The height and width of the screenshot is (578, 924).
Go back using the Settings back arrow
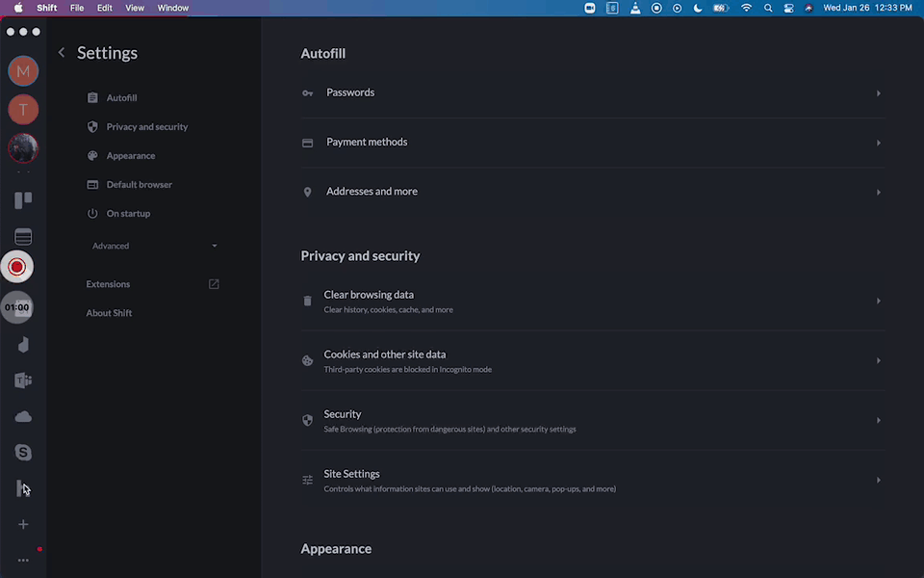(62, 53)
